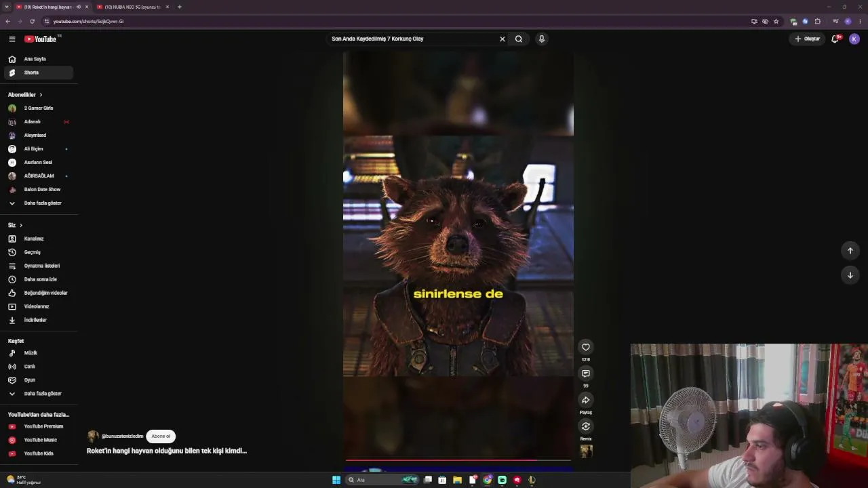
Task: Open File Explorer from taskbar
Action: click(x=458, y=480)
